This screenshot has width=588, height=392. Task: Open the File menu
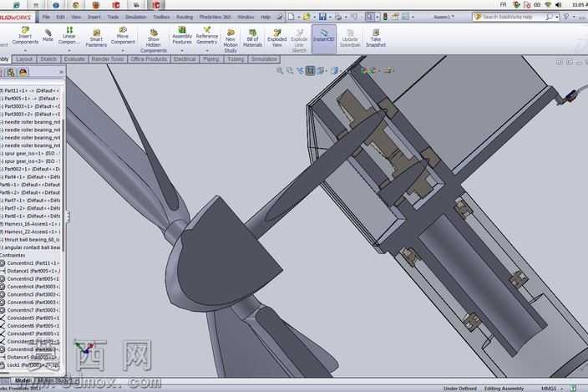[46, 17]
